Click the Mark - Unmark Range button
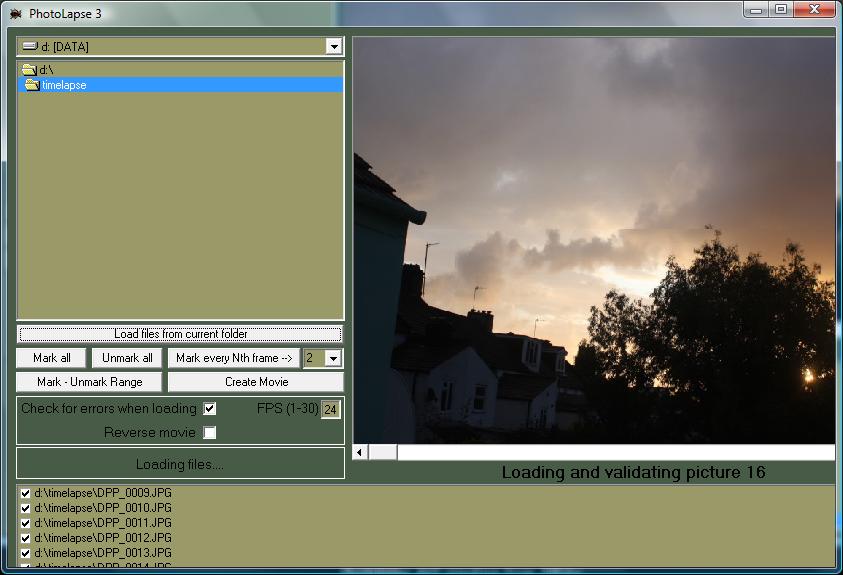The image size is (843, 575). [89, 382]
